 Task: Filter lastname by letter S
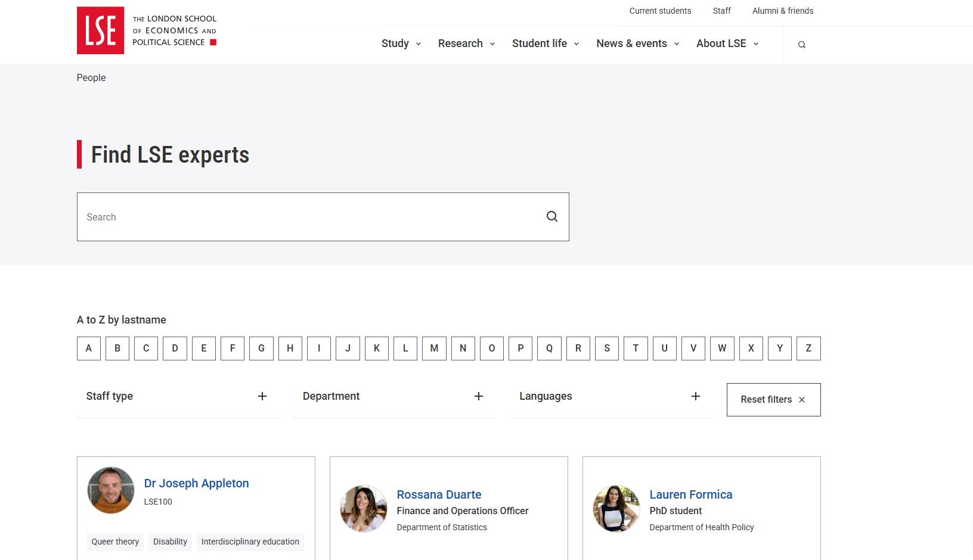pyautogui.click(x=607, y=349)
